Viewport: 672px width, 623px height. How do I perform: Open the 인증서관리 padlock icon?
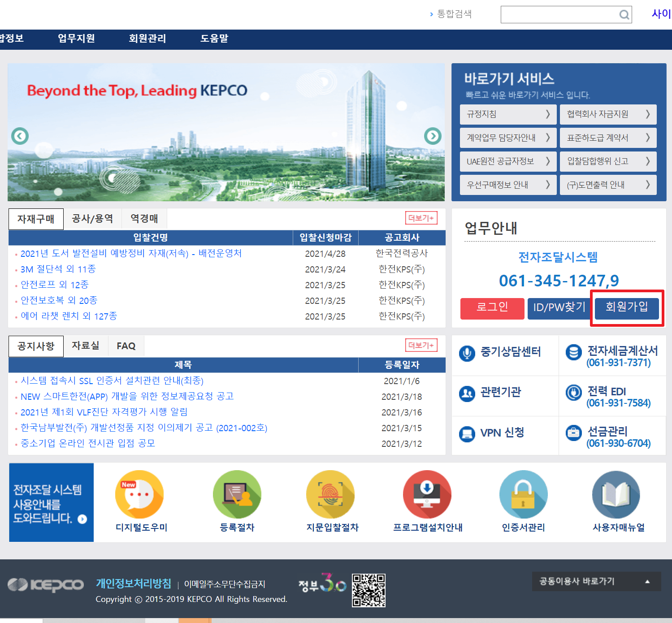524,494
